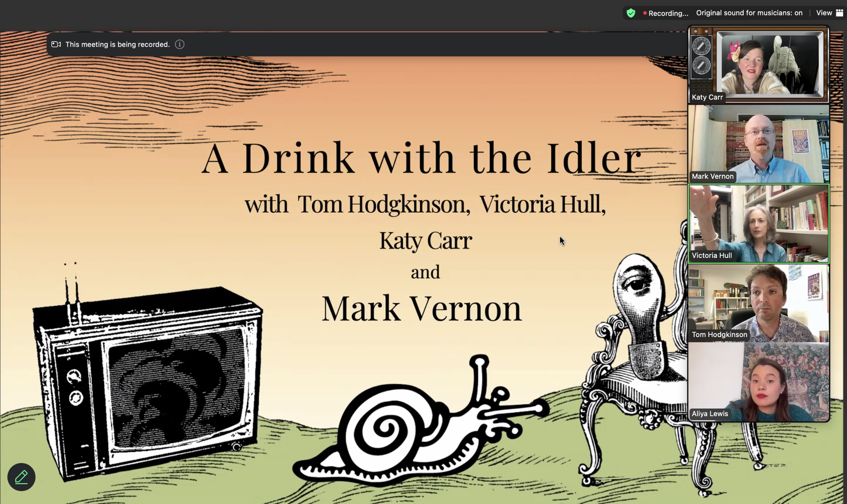Click the Tom Hodgkinson name label
This screenshot has height=504, width=847.
719,335
